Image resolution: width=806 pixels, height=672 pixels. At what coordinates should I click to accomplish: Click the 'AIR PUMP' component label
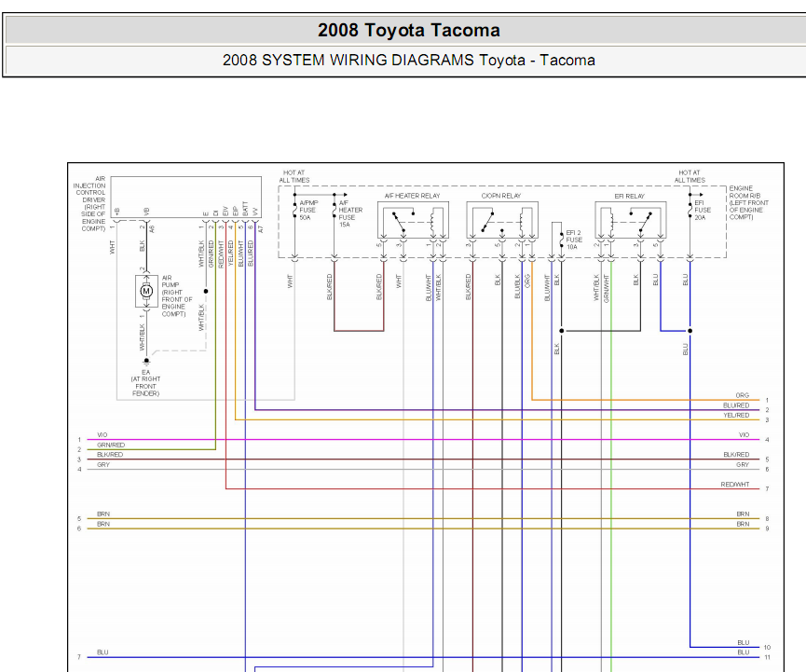176,295
